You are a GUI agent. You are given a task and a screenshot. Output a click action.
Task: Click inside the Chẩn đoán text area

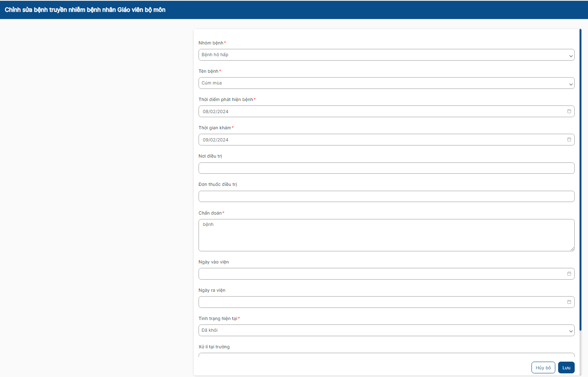[x=386, y=235]
